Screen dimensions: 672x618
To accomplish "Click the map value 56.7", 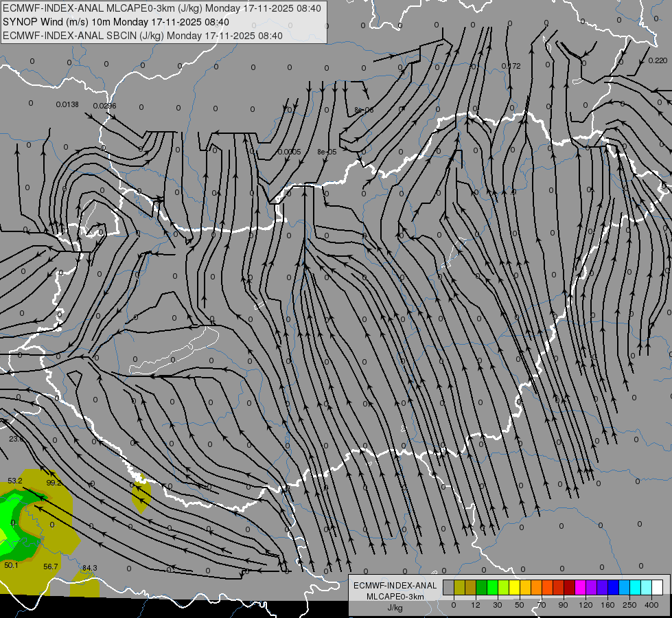I will point(51,566).
